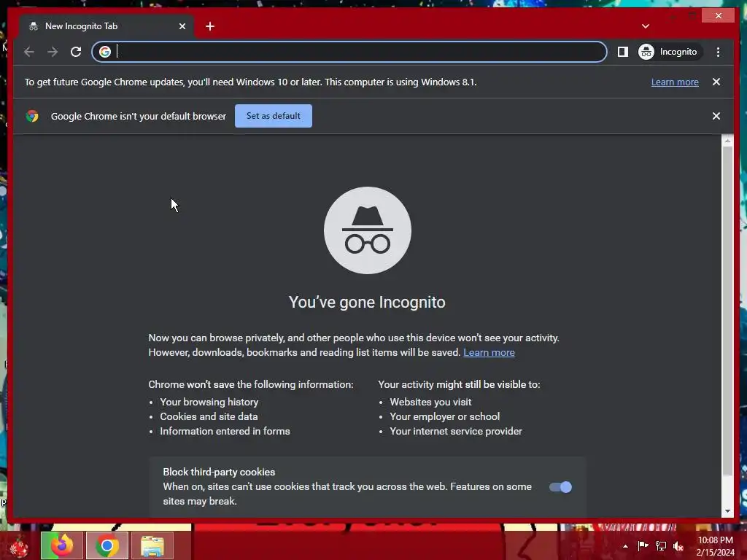Open the side panel icon
Viewport: 747px width, 560px height.
click(623, 52)
